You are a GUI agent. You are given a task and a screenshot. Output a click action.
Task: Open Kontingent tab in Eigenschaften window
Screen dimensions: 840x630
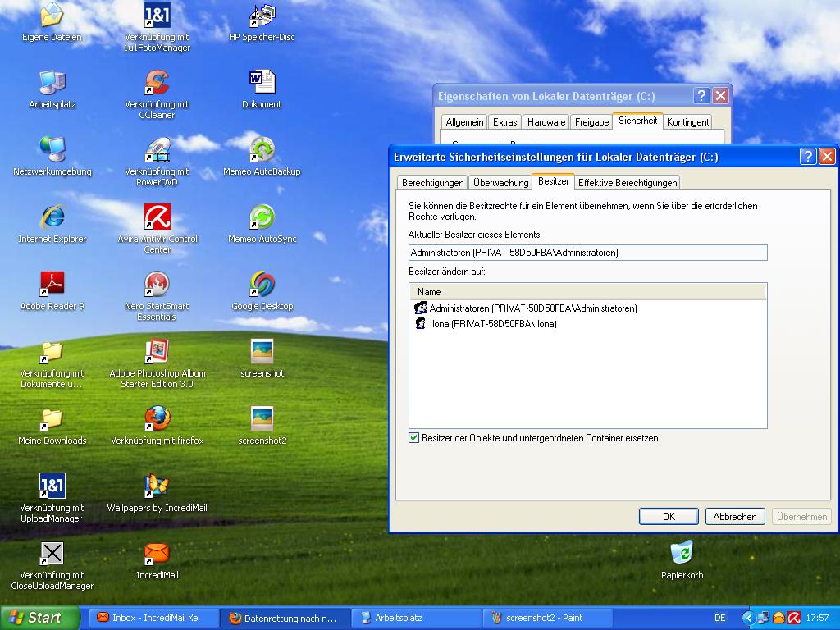coord(688,122)
